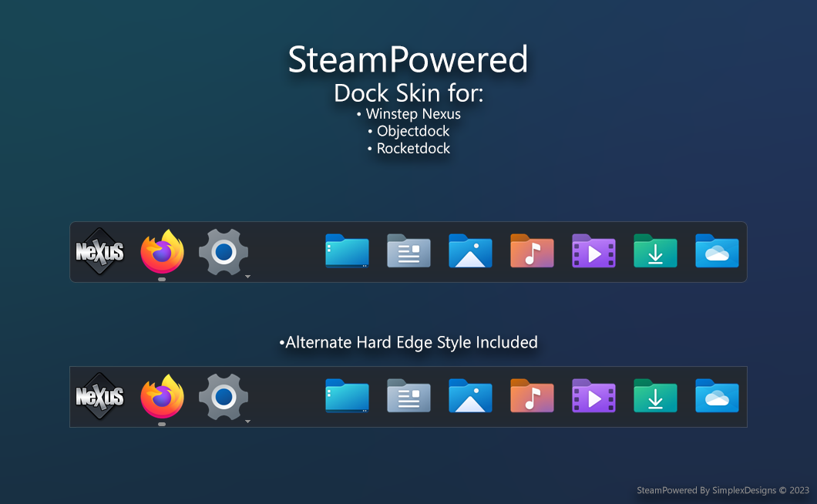Open the Videos folder in the rounded dock
Screen dimensions: 817x504
pyautogui.click(x=593, y=251)
